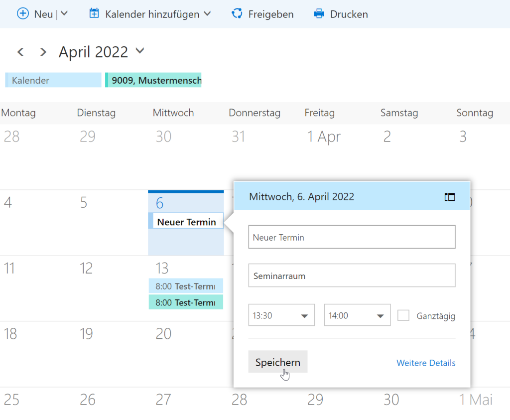This screenshot has width=510, height=420.
Task: Expand the Neu dropdown arrow
Action: (64, 13)
